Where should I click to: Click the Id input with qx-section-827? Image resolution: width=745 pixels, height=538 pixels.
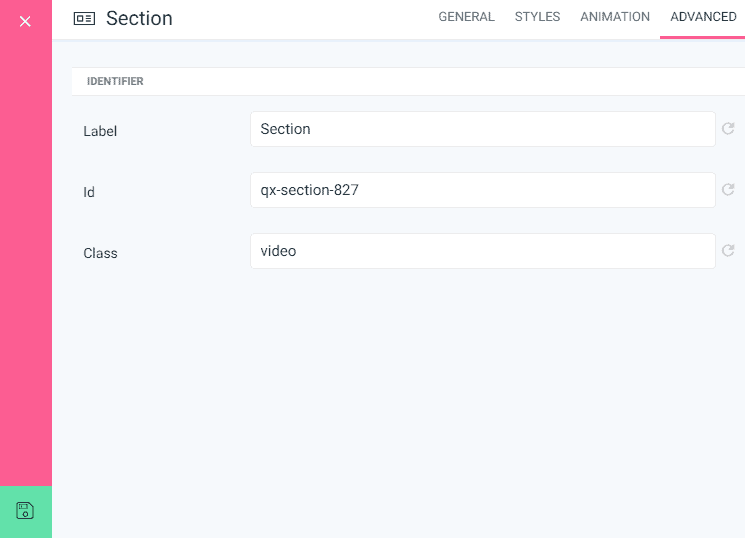[482, 190]
